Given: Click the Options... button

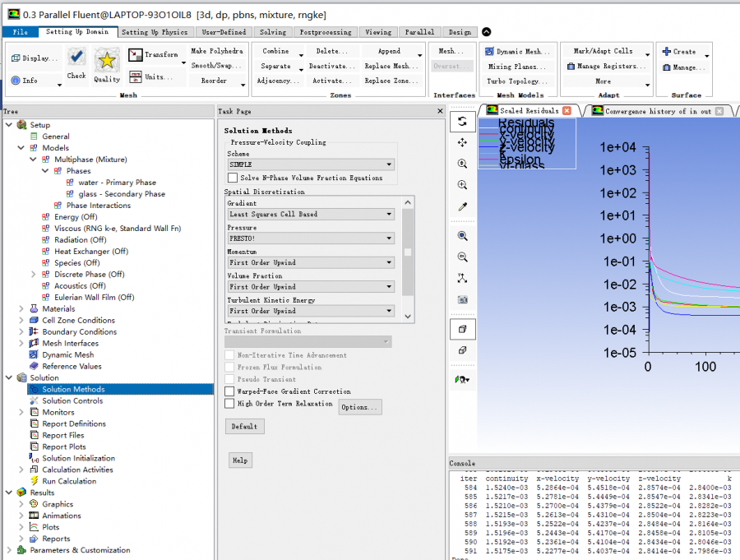Looking at the screenshot, I should tap(359, 407).
